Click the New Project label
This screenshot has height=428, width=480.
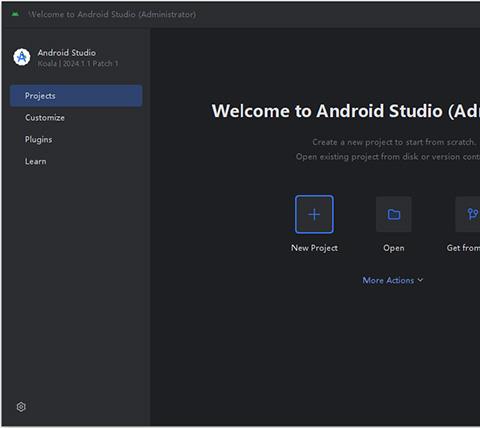coord(314,248)
